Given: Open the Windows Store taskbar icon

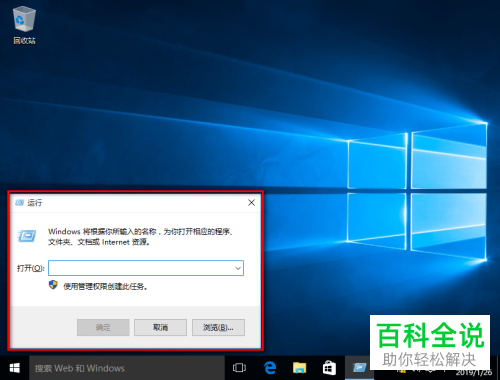Looking at the screenshot, I should (329, 368).
